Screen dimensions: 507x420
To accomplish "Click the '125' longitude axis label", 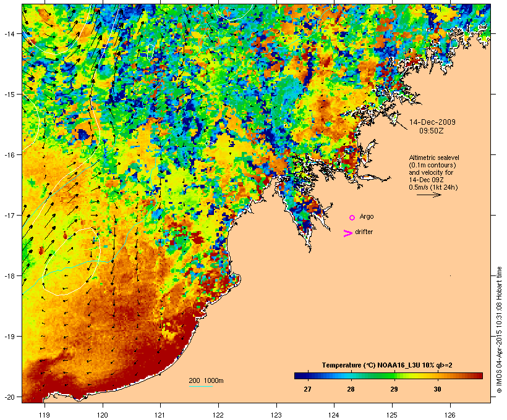I will click(392, 415).
